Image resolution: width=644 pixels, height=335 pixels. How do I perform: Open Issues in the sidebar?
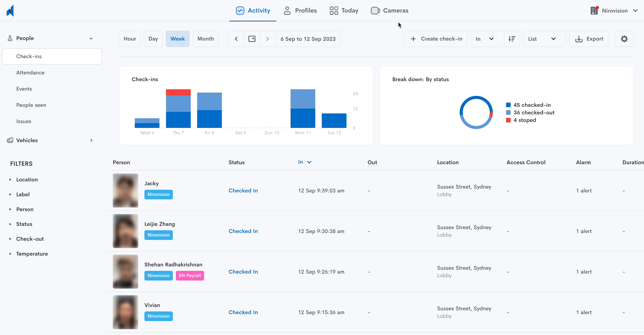click(x=24, y=121)
